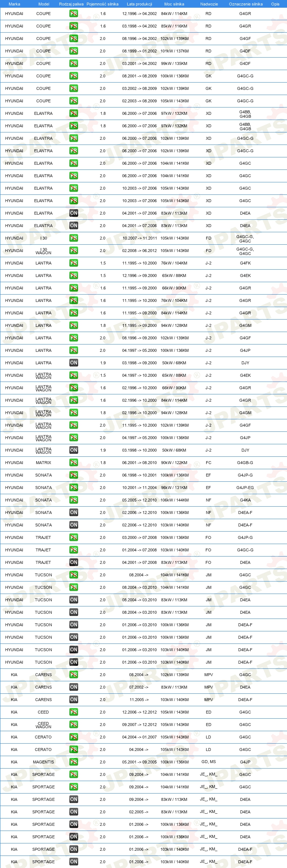Image resolution: width=287 pixels, height=868 pixels.
Task: Click the '05.2001 -> 09.2005' production years cell
Action: pyautogui.click(x=139, y=762)
